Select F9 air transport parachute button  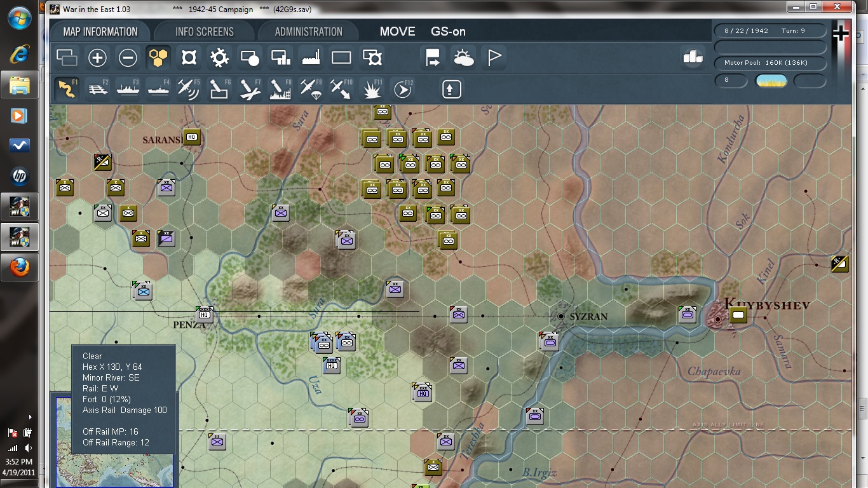311,89
